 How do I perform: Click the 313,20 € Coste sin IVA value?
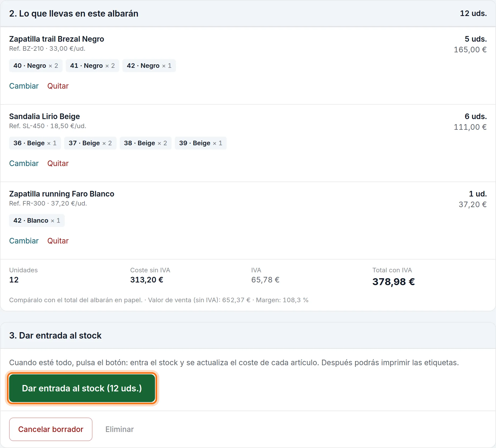[x=147, y=280]
